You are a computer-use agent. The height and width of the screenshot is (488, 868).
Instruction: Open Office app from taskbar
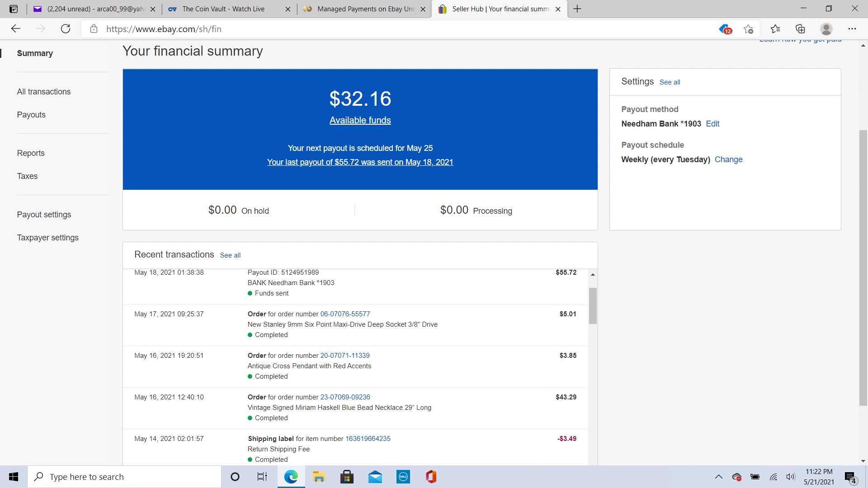pyautogui.click(x=431, y=477)
